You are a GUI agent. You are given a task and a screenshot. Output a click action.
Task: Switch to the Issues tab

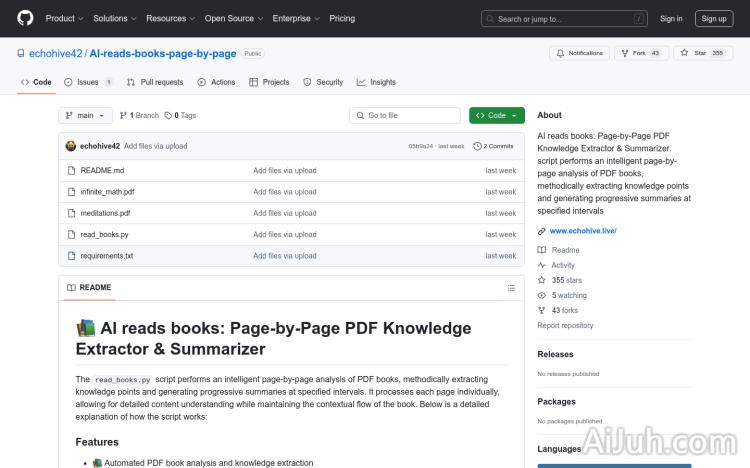tap(88, 82)
